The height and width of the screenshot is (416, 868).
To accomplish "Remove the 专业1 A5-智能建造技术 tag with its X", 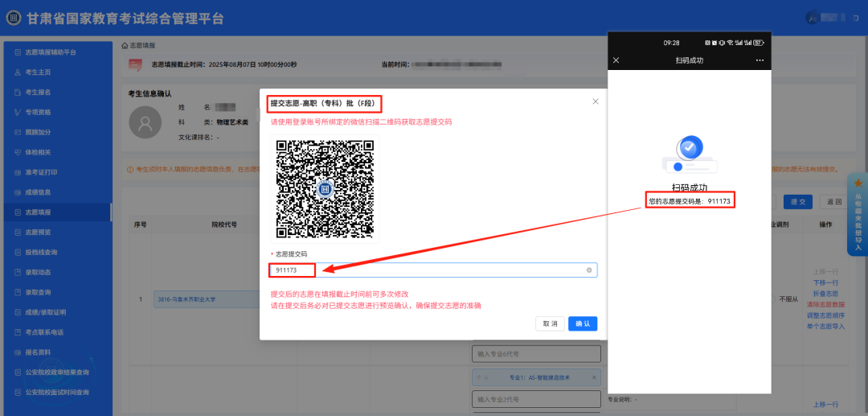I will pos(594,377).
